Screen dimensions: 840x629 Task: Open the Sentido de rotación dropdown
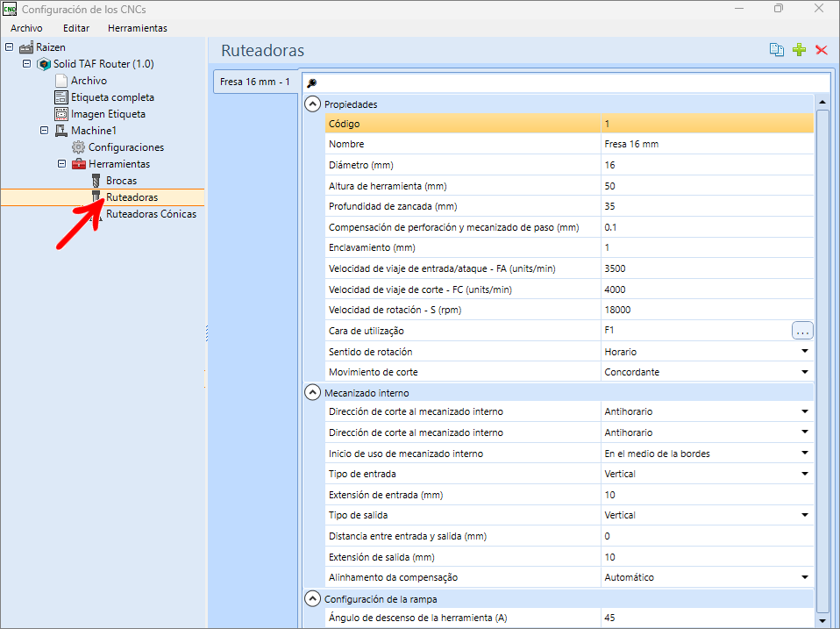(x=805, y=352)
